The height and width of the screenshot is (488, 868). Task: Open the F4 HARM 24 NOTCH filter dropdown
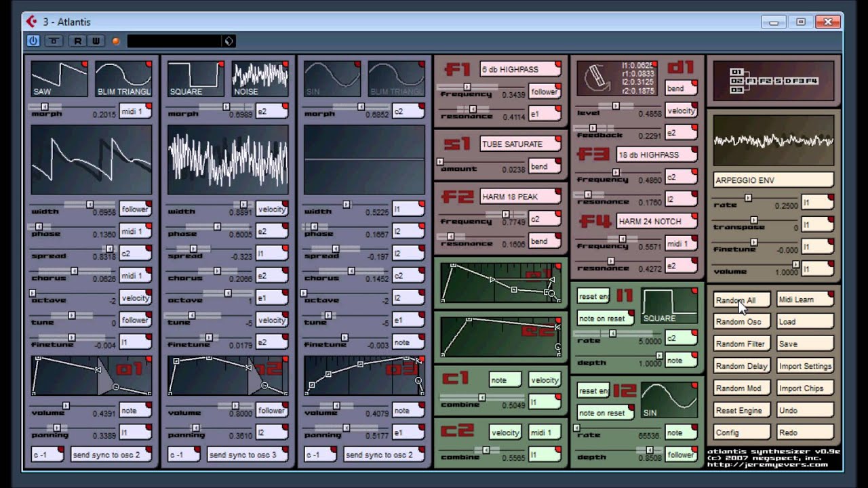[x=656, y=221]
